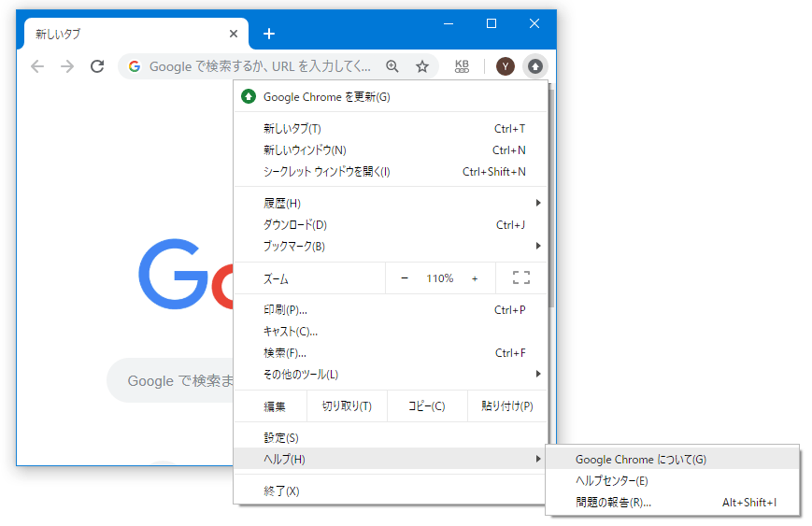
Task: Enter fullscreen mode with the fullscreen icon
Action: (x=521, y=278)
